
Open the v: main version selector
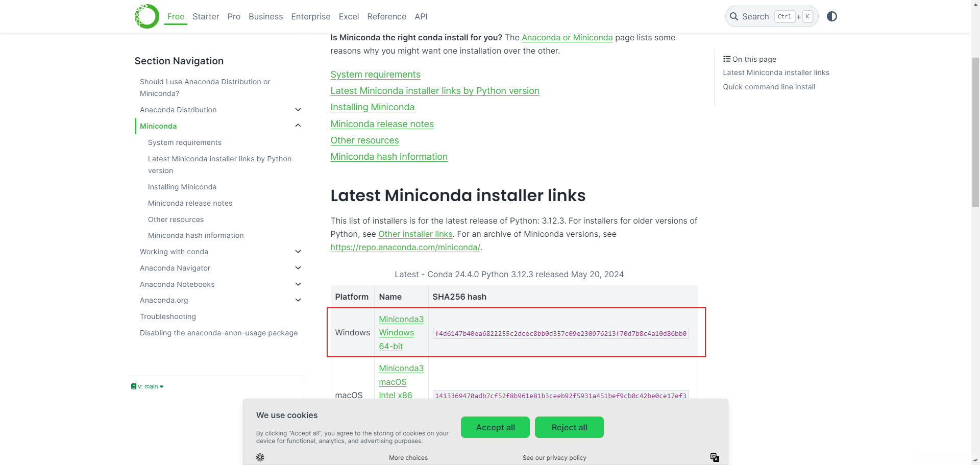pyautogui.click(x=148, y=386)
